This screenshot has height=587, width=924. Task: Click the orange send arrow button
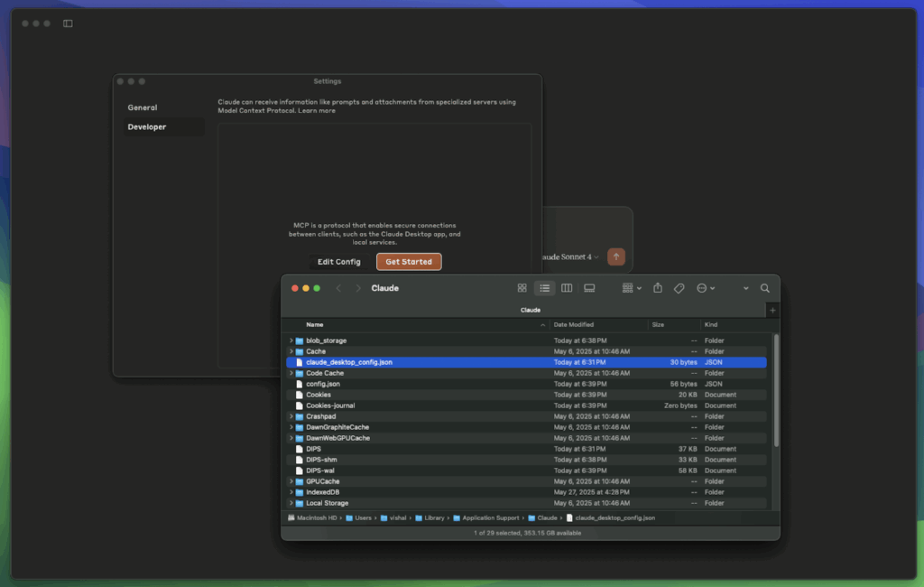pos(615,256)
